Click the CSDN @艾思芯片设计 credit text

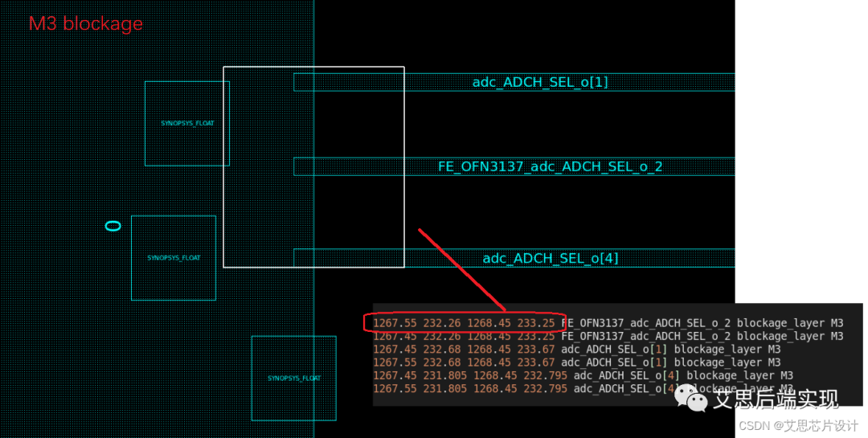click(798, 426)
